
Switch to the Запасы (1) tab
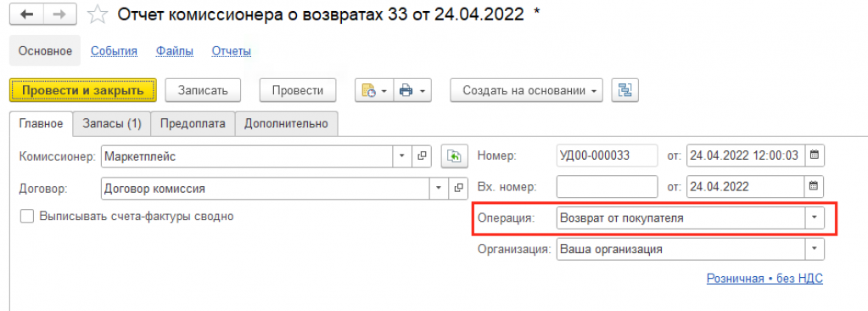point(112,123)
